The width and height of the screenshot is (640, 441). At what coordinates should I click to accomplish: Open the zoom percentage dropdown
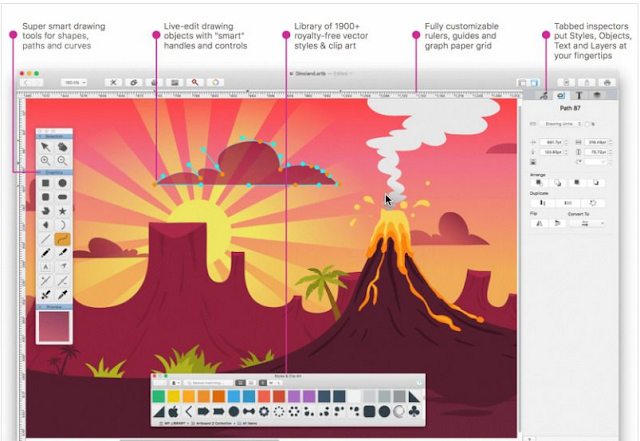74,82
